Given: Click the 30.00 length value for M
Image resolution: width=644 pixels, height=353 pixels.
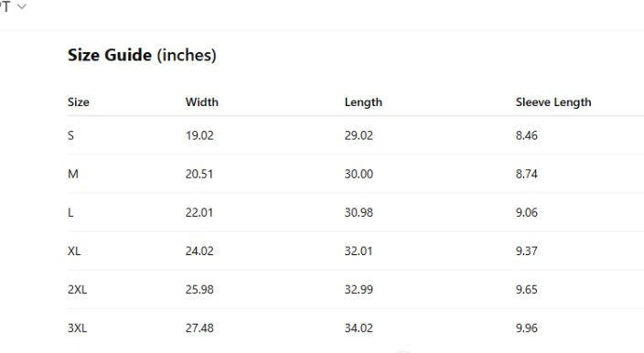Looking at the screenshot, I should click(x=359, y=174).
